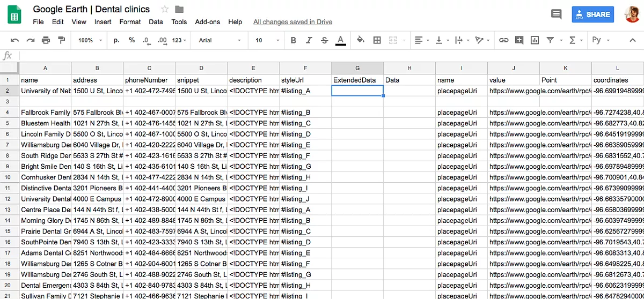Decrease decimal places icon
Screen dimensions: 644x299
(147, 40)
